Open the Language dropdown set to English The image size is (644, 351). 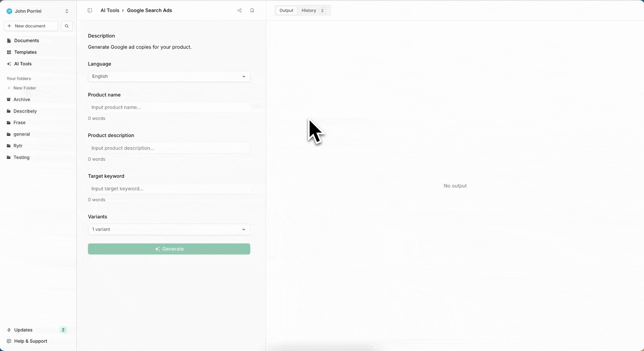click(169, 76)
